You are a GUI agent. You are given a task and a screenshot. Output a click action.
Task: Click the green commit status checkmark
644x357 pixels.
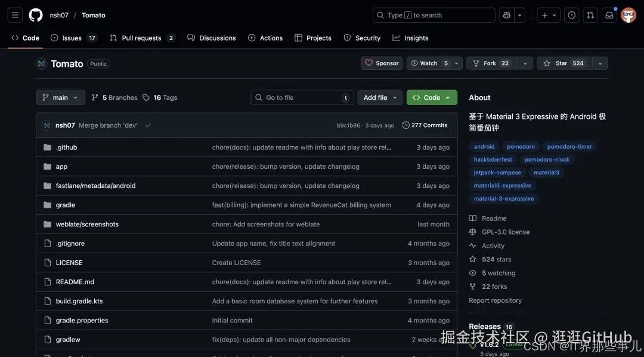pos(148,125)
